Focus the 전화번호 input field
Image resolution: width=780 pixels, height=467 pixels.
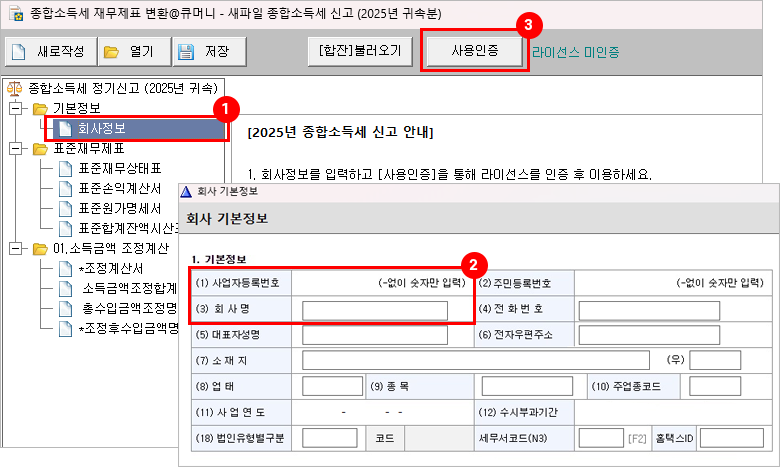click(x=649, y=310)
